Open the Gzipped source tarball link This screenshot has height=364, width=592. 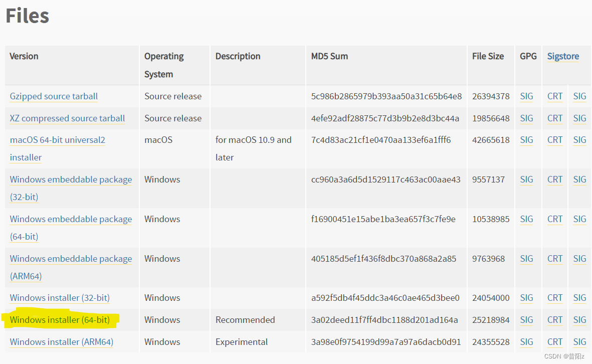coord(54,96)
